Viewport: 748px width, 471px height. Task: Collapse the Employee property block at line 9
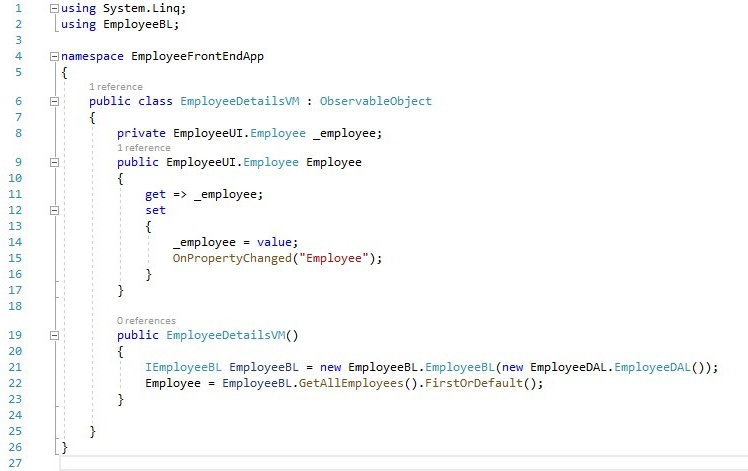(54, 162)
